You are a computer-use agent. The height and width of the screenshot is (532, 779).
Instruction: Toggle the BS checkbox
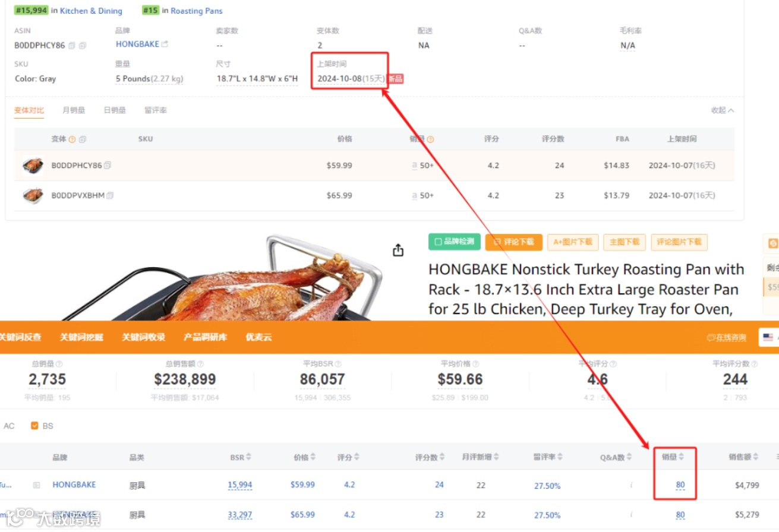point(34,426)
